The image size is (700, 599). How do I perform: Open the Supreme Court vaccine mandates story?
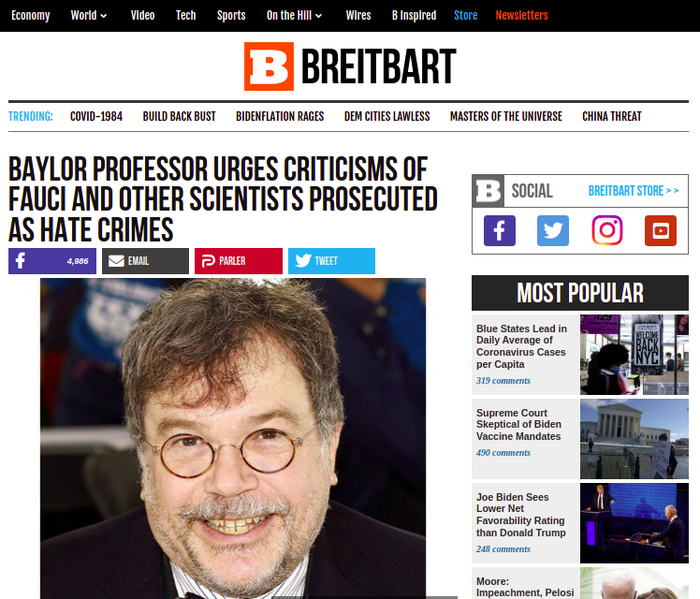pos(518,425)
